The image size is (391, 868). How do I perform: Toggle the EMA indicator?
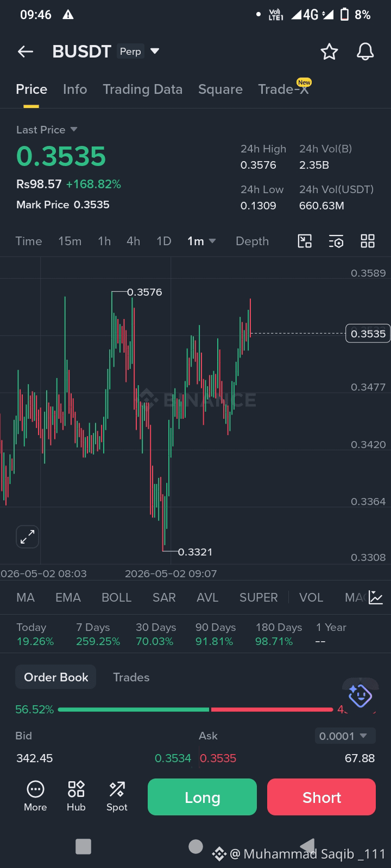pos(68,597)
